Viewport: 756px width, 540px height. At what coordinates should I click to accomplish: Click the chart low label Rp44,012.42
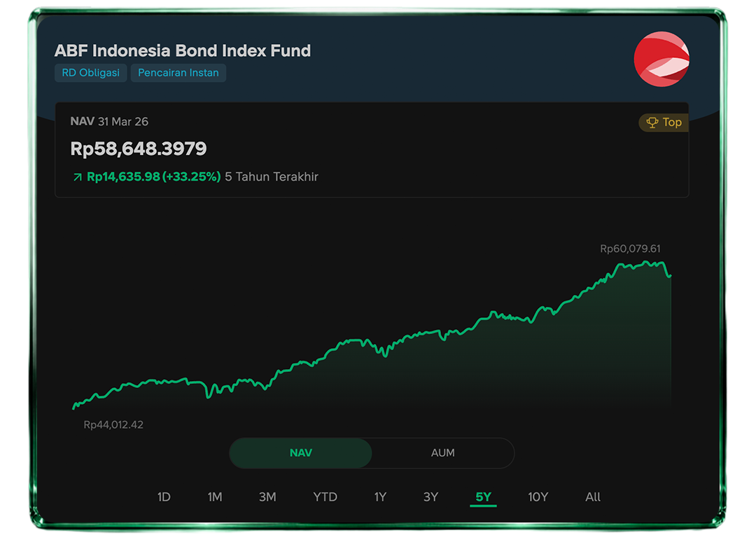point(113,424)
